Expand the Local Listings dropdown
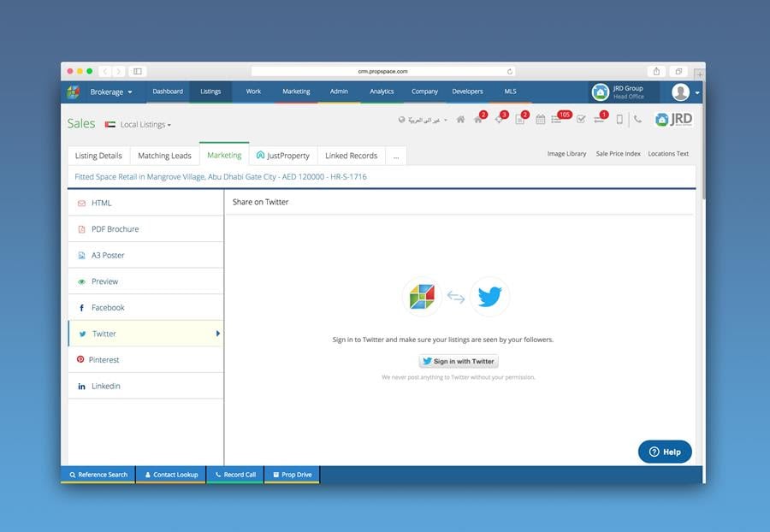 tap(145, 125)
